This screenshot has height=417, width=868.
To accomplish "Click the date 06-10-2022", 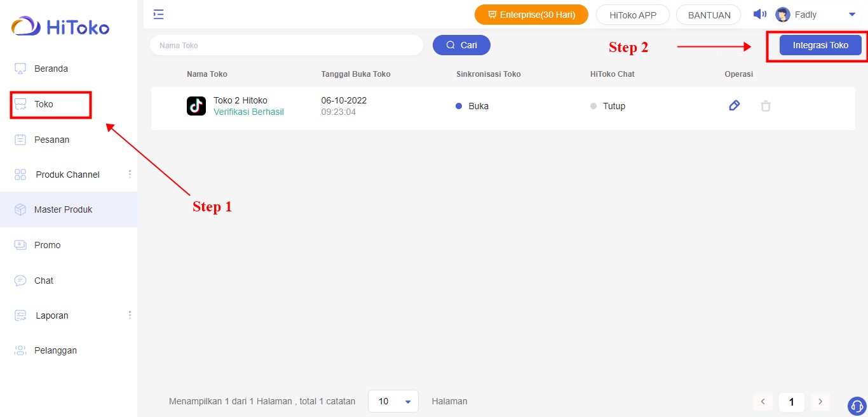I will (x=344, y=100).
